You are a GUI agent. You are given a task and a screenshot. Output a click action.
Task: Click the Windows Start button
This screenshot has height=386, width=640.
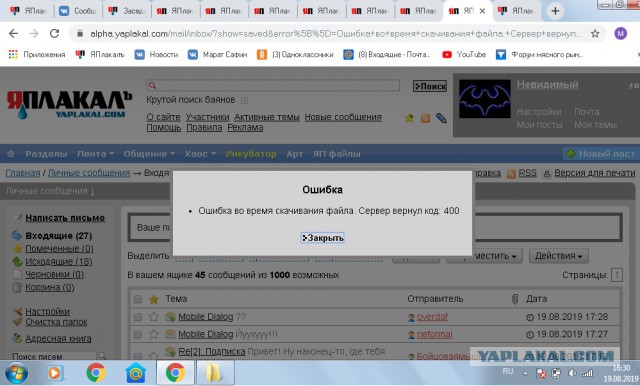[x=16, y=373]
